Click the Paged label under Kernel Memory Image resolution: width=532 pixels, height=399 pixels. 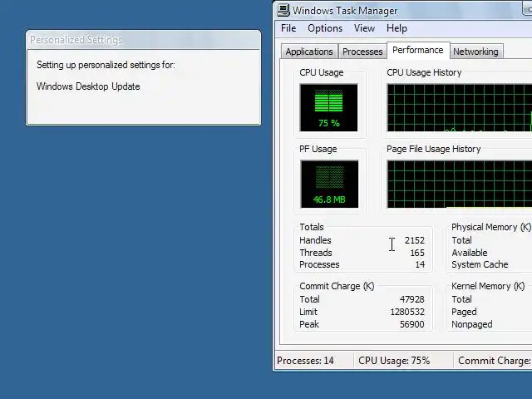[464, 312]
